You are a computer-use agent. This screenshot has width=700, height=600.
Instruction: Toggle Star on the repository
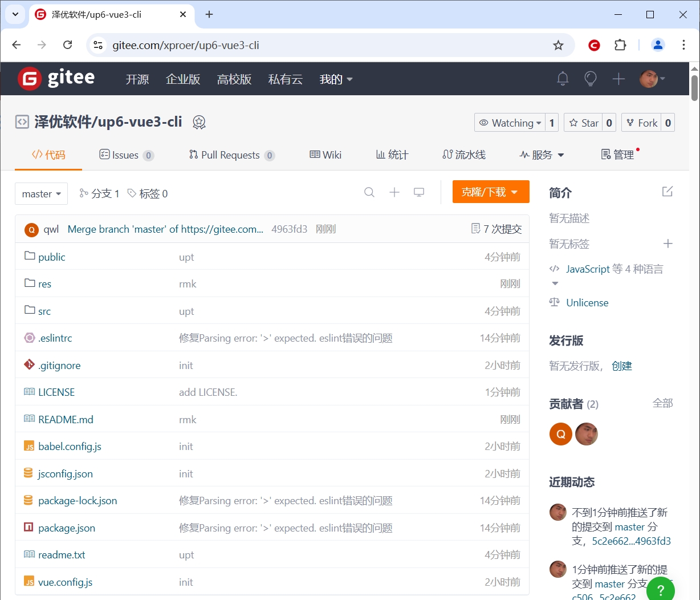(584, 123)
